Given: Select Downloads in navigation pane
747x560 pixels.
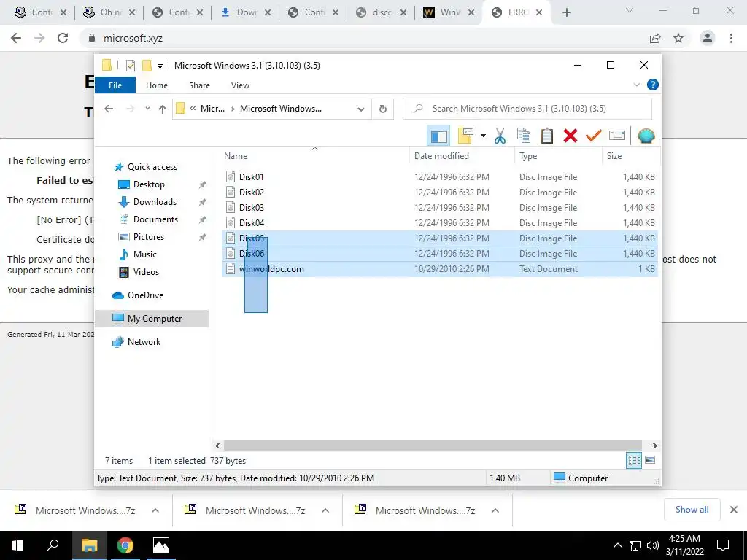Looking at the screenshot, I should pos(155,202).
